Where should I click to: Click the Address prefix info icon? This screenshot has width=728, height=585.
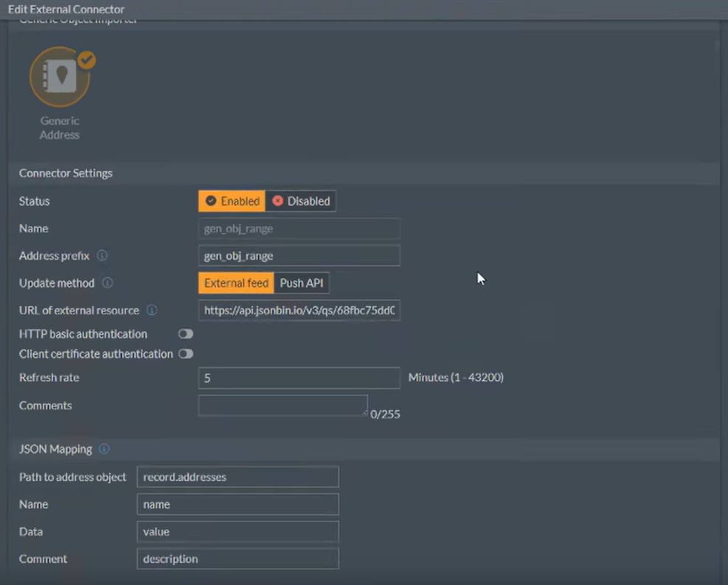102,255
